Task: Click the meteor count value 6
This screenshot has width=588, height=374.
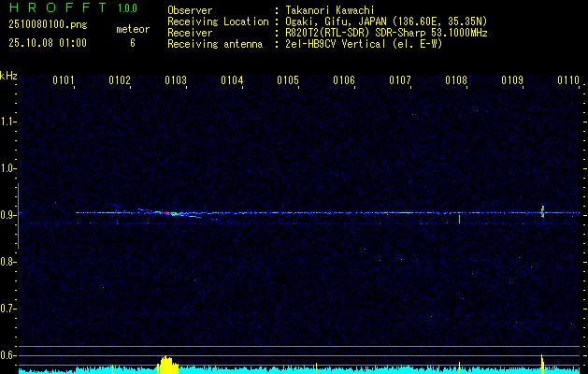Action: [133, 43]
